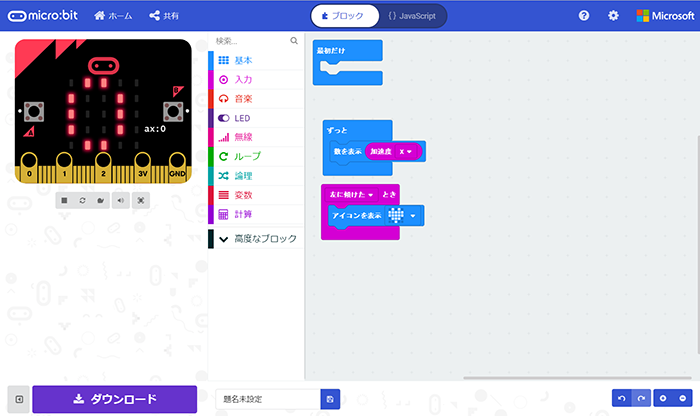Click the slow-motion icon under the simulator
The image size is (700, 416).
102,200
